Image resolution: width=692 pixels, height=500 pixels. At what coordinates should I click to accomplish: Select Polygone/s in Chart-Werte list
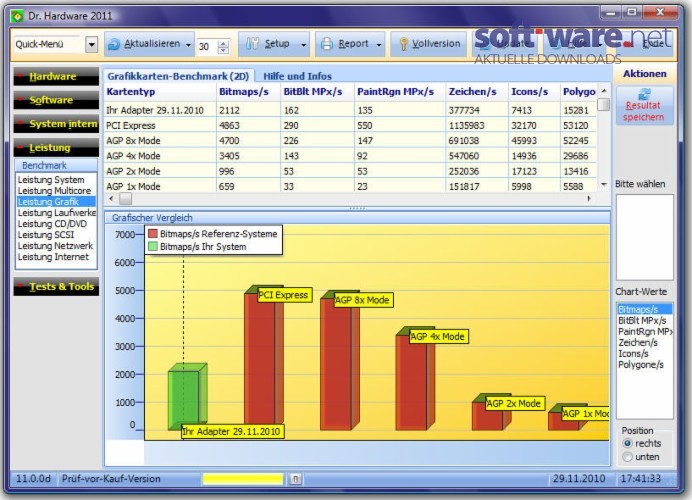(x=644, y=365)
